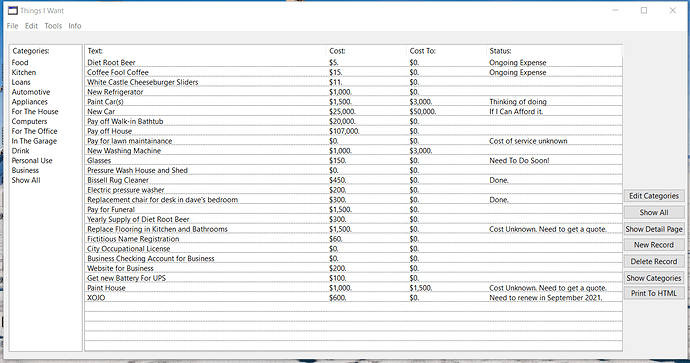Select the Pay off House row

pyautogui.click(x=353, y=131)
